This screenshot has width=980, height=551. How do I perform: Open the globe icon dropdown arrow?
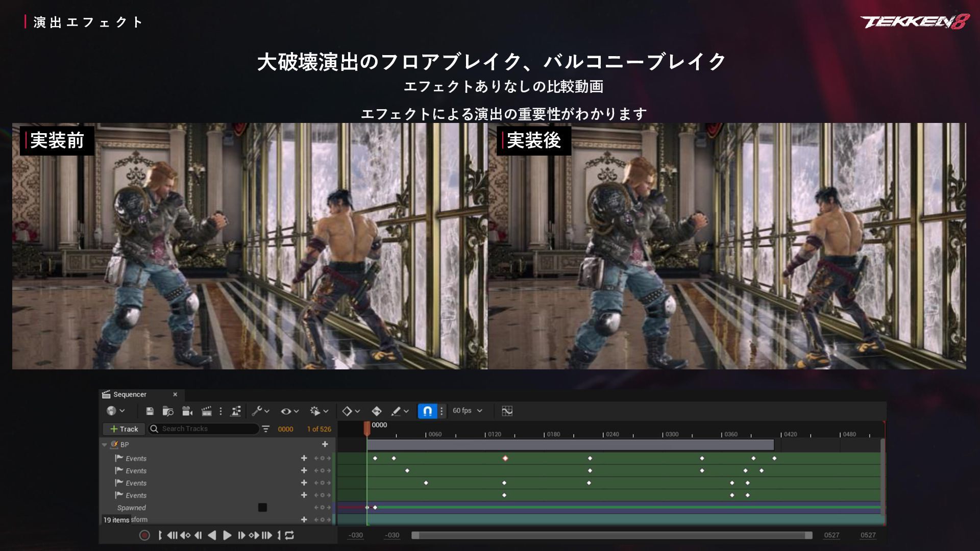pos(122,411)
